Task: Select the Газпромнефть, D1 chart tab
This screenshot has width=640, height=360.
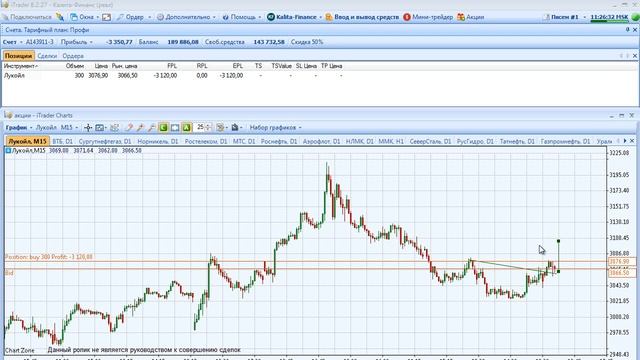Action: coord(565,141)
